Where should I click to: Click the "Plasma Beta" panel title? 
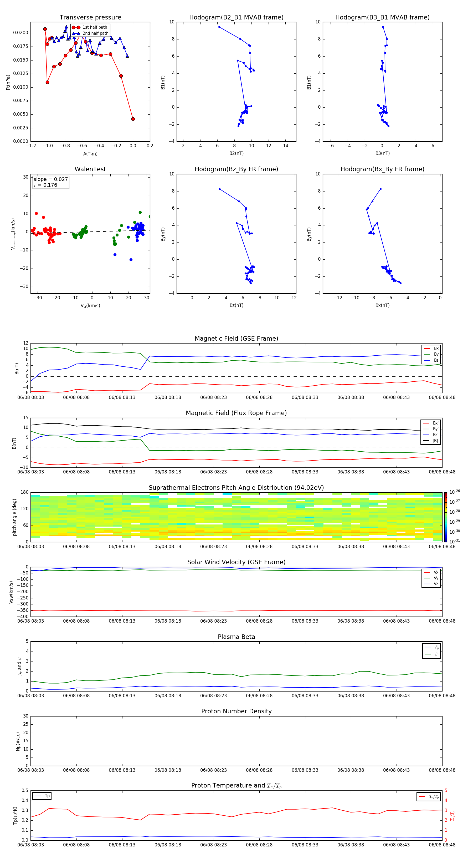point(236,637)
